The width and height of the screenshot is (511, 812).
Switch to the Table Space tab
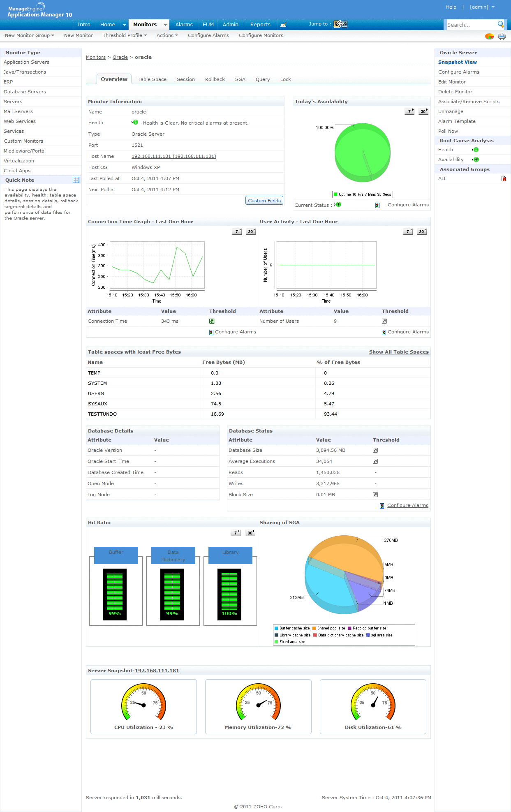pyautogui.click(x=152, y=79)
